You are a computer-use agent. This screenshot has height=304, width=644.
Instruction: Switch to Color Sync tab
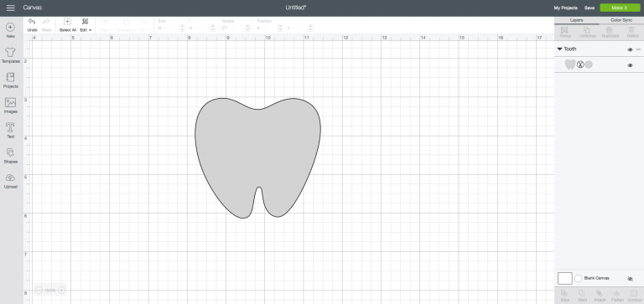[x=621, y=20]
